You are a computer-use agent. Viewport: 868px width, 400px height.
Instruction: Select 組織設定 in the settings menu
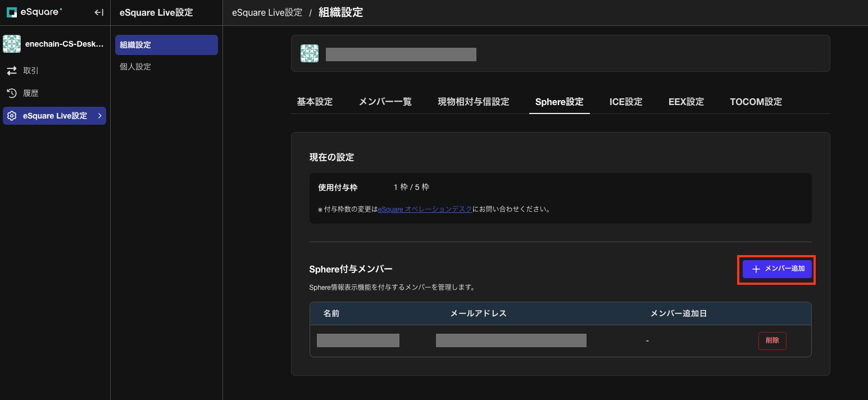pyautogui.click(x=166, y=45)
